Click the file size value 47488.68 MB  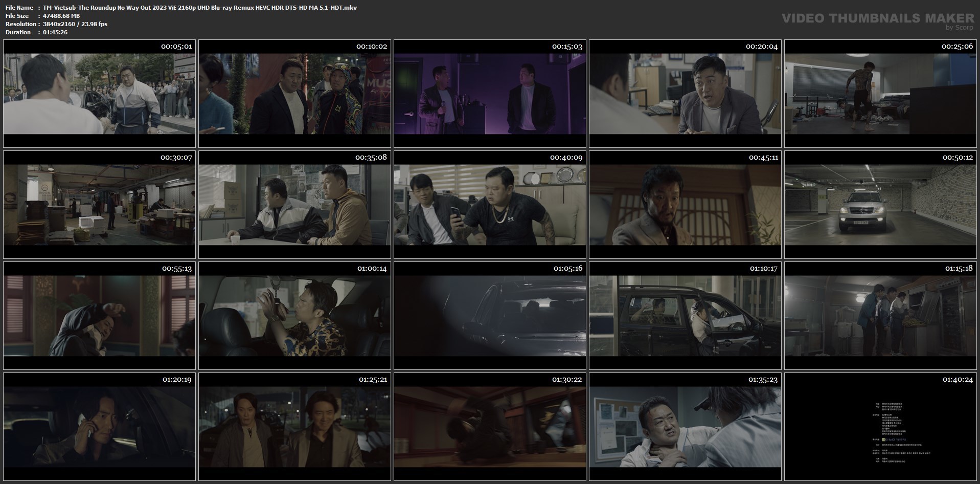click(61, 16)
